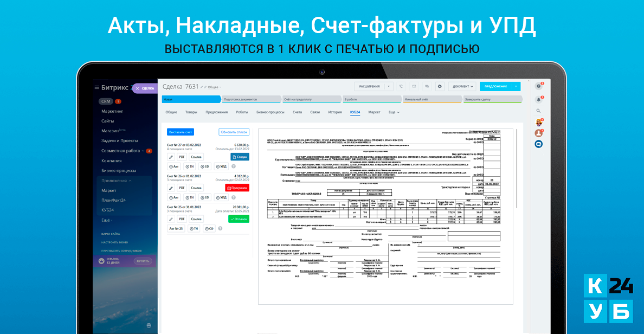644x334 pixels.
Task: Edit the deal title pencil icon
Action: click(202, 87)
